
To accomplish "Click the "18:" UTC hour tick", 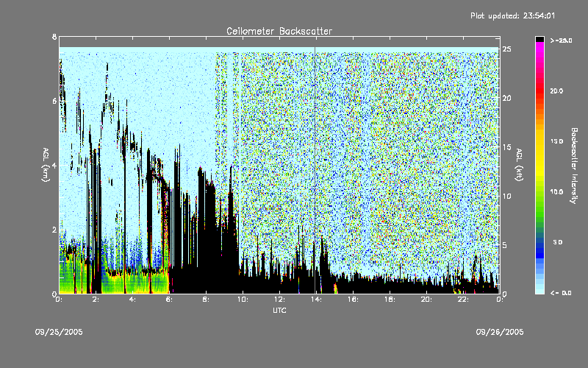I will click(x=390, y=300).
